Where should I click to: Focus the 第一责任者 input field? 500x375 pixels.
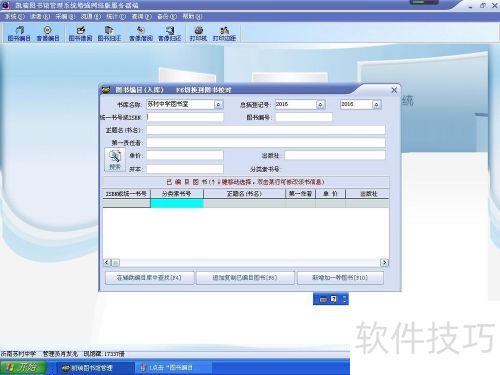pyautogui.click(x=266, y=143)
